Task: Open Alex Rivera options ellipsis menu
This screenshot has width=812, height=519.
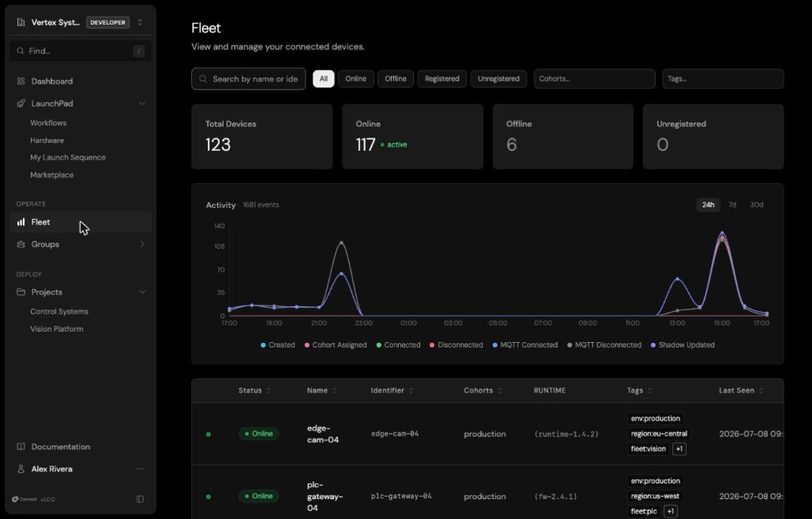Action: 140,469
